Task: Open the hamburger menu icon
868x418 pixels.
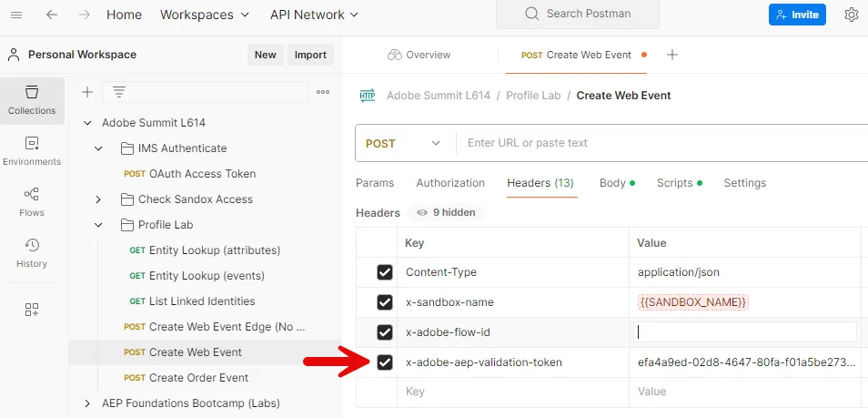Action: pos(16,15)
